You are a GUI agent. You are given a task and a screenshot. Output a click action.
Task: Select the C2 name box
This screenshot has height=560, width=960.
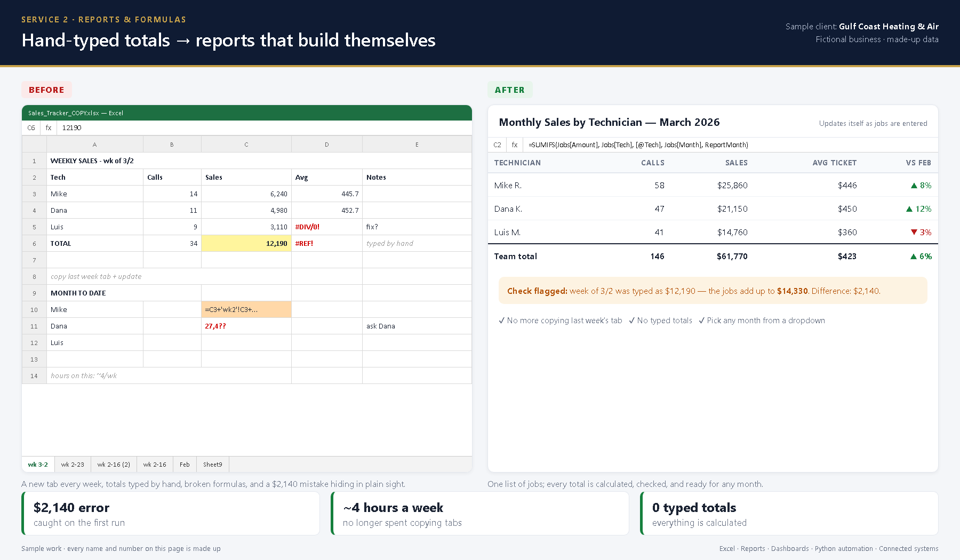[x=497, y=145]
